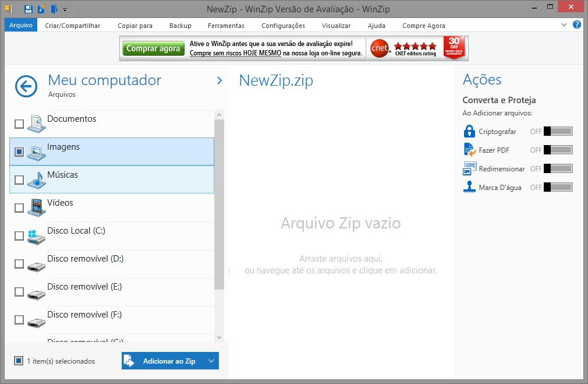Open a Zip with the folder icon
The width and height of the screenshot is (588, 384).
(54, 9)
